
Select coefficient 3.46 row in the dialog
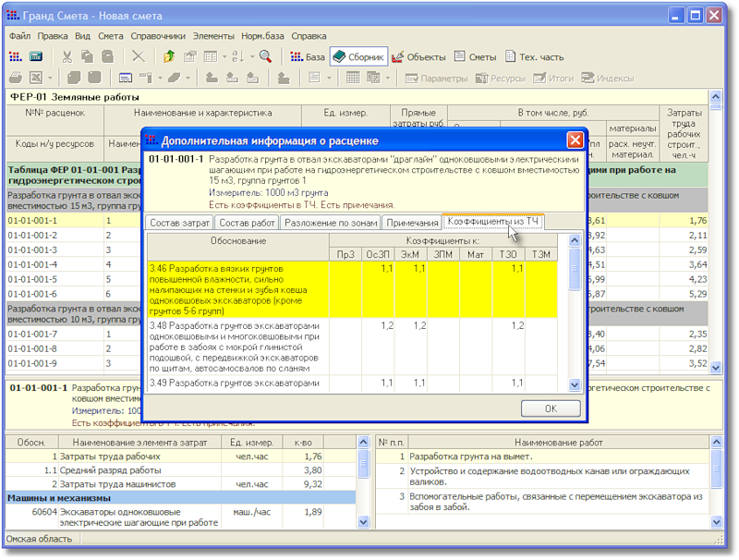tap(352, 290)
